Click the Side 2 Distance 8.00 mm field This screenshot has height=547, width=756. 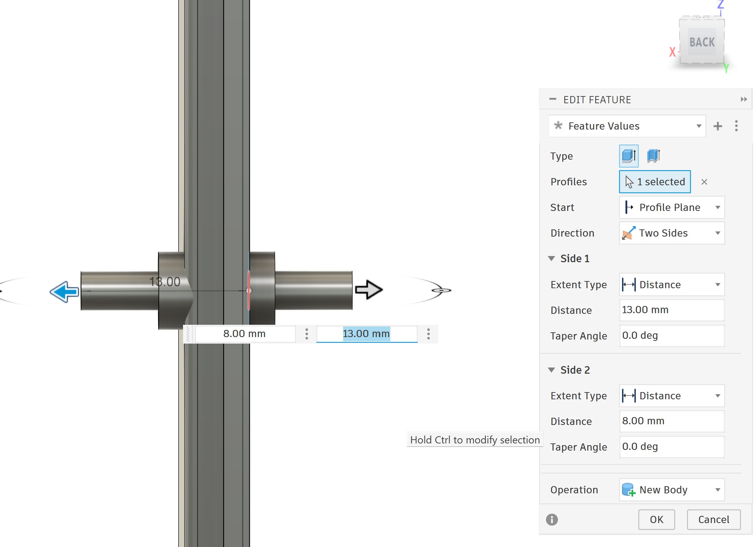coord(671,421)
